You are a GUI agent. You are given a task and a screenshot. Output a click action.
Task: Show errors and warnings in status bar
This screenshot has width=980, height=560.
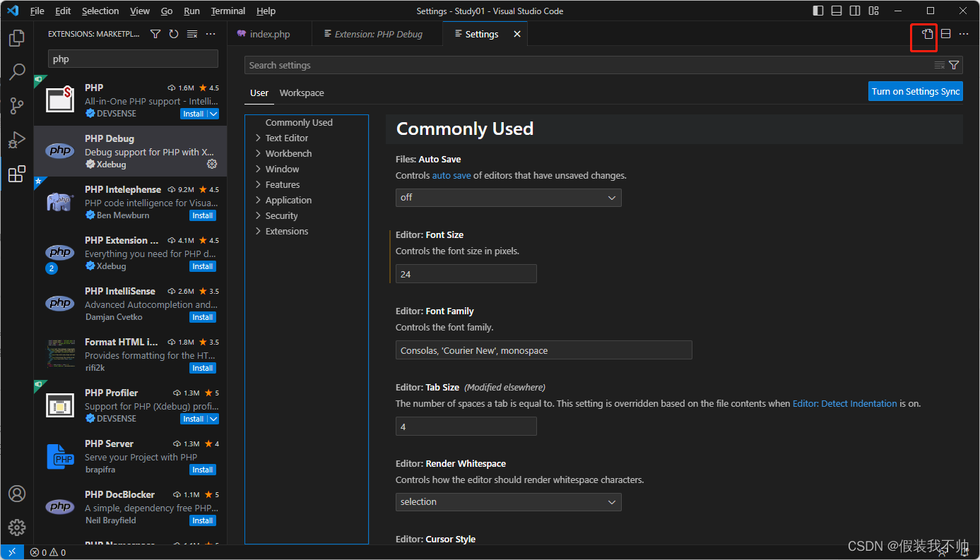point(48,552)
